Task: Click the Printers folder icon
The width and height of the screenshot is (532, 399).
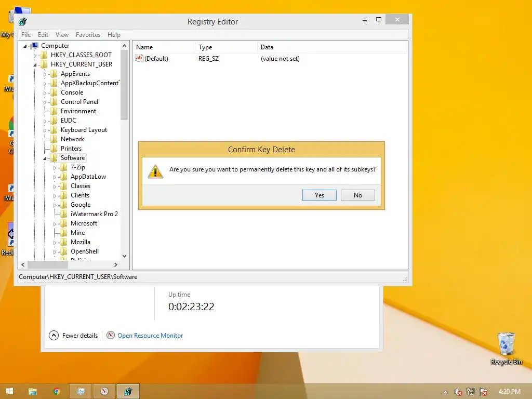Action: click(54, 149)
